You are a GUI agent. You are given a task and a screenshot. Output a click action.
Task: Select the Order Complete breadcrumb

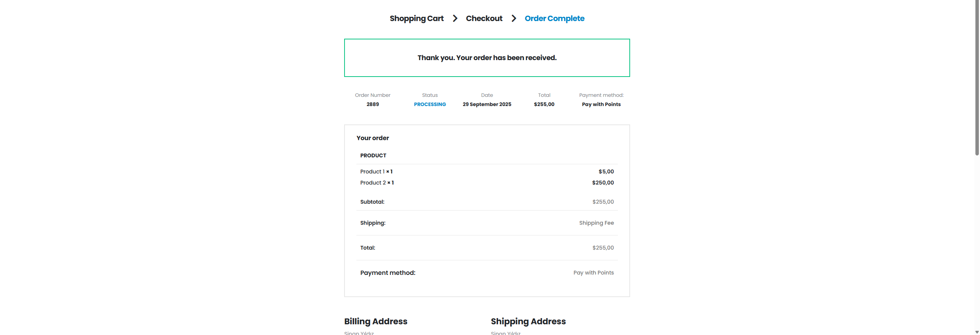(x=554, y=18)
